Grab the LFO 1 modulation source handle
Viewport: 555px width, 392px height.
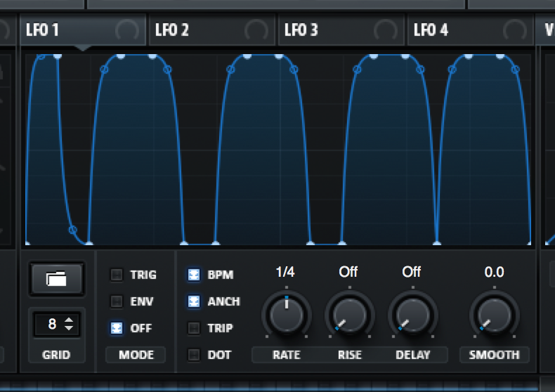tap(126, 30)
